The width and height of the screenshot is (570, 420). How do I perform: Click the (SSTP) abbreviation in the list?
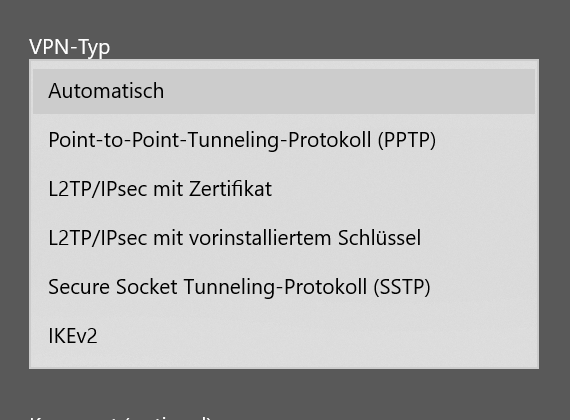(x=402, y=287)
